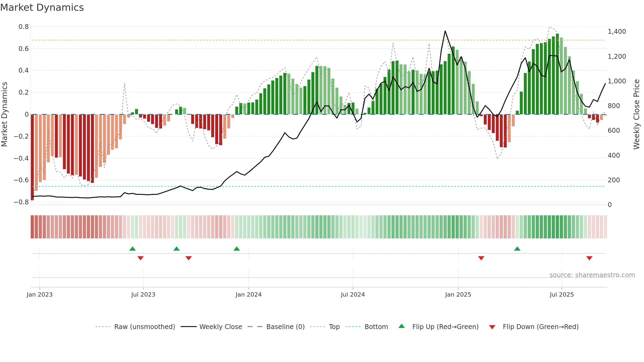This screenshot has width=644, height=362.
Task: Click the Market Dynamics chart title
Action: pyautogui.click(x=42, y=8)
